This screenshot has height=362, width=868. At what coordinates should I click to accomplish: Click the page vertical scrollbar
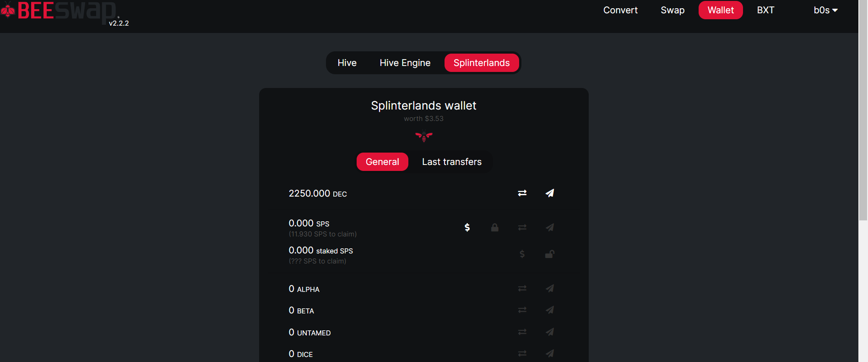(x=863, y=110)
